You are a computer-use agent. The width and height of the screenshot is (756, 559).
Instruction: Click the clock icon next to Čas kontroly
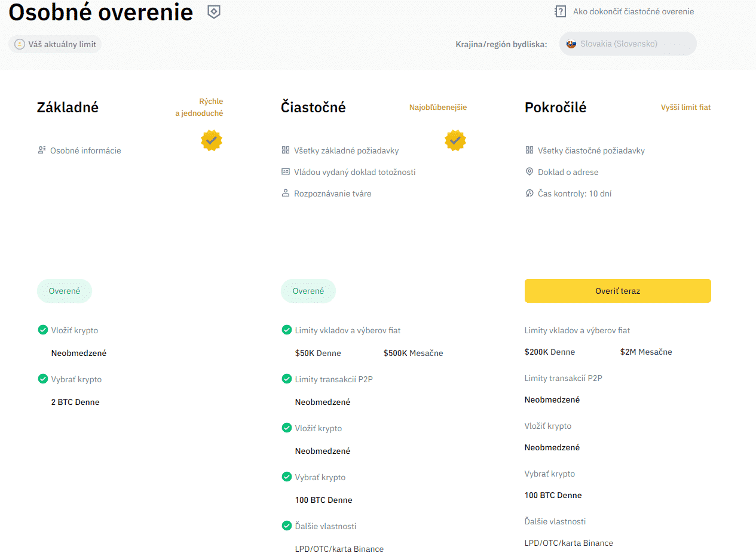529,193
